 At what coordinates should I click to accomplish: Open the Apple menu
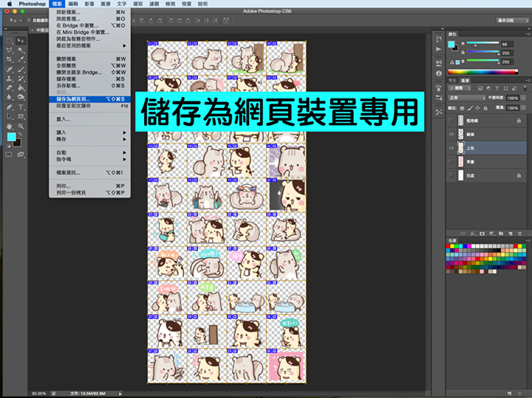point(9,4)
